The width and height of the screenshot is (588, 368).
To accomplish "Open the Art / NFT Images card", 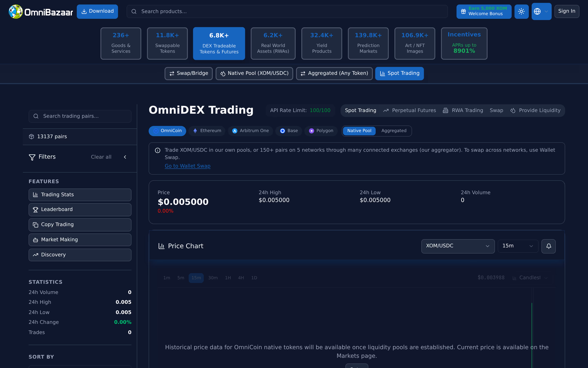I will (x=415, y=44).
